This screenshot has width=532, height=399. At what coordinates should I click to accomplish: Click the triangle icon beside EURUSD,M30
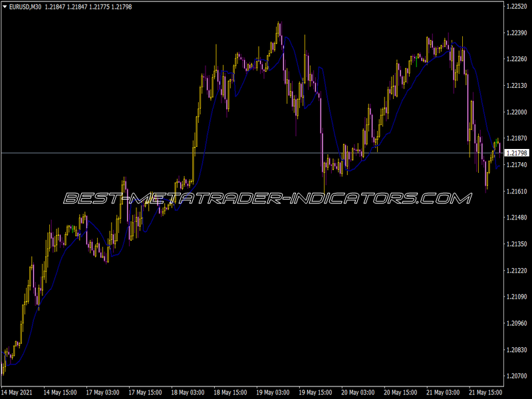tap(5, 7)
